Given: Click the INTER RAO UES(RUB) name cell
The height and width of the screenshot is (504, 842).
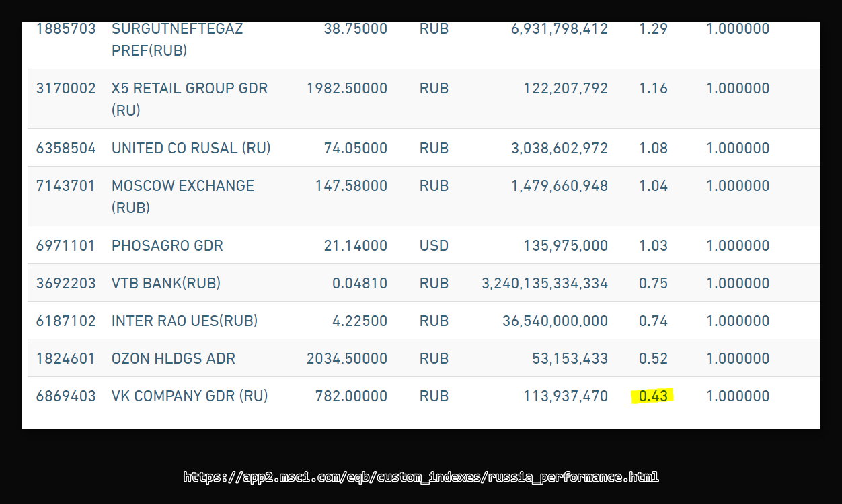Looking at the screenshot, I should click(x=185, y=321).
